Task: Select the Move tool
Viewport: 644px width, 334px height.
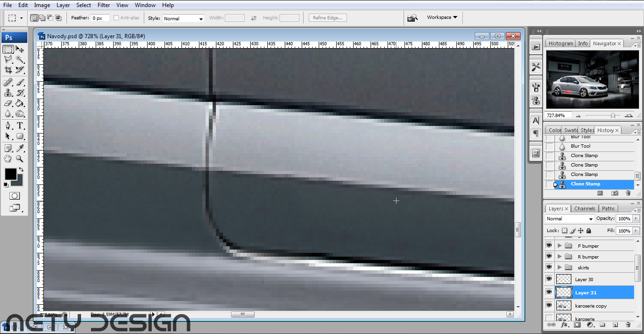Action: pos(20,49)
